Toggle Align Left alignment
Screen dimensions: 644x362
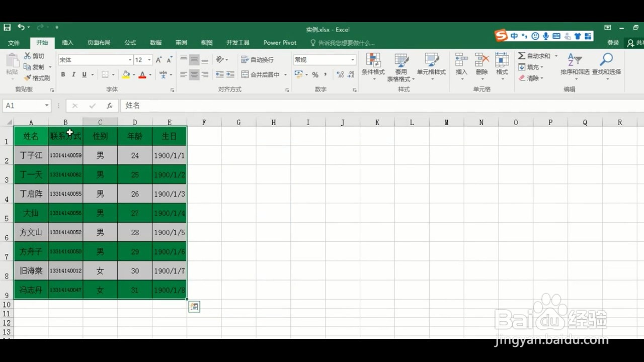(x=184, y=74)
